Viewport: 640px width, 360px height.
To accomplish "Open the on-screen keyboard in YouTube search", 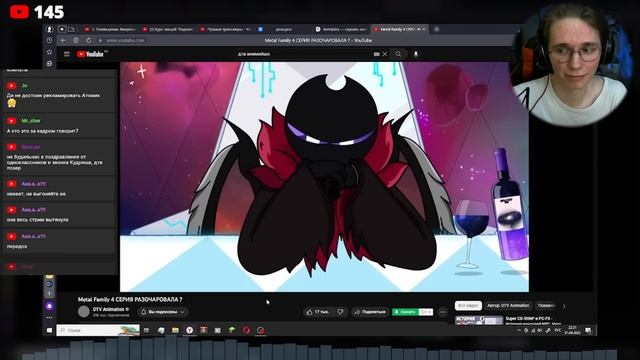I will (376, 54).
